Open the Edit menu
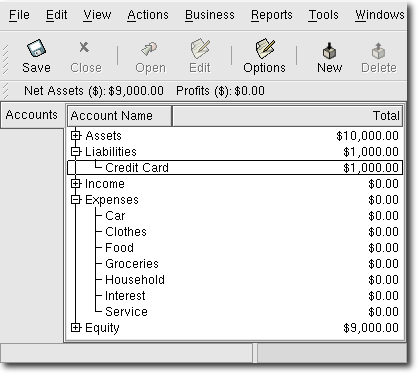Screen dimensions: 418x374 click(56, 15)
